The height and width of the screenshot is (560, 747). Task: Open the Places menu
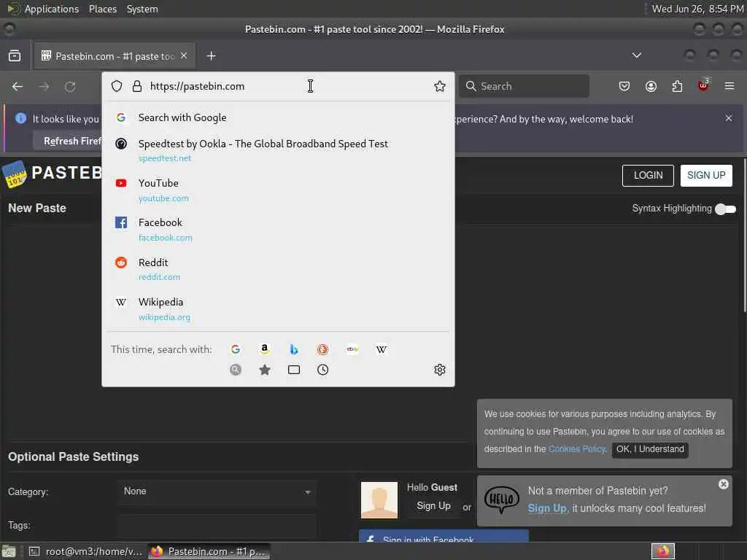(x=103, y=9)
